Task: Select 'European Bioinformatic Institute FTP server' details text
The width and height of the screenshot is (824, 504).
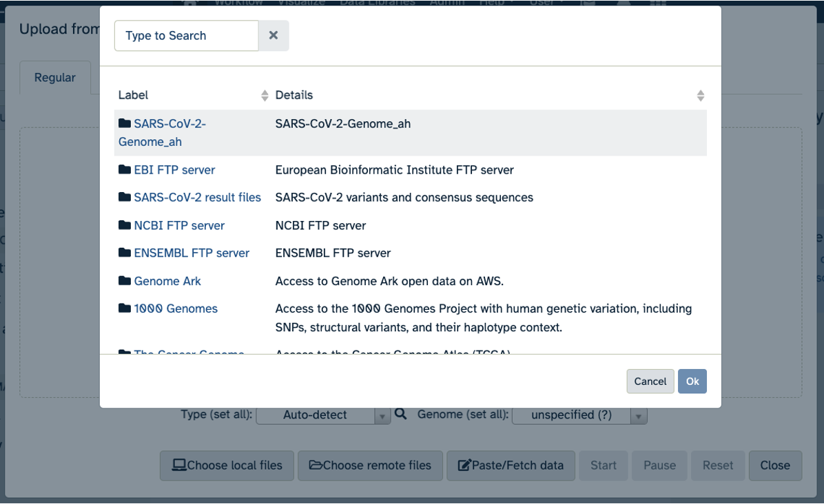Action: (x=394, y=170)
